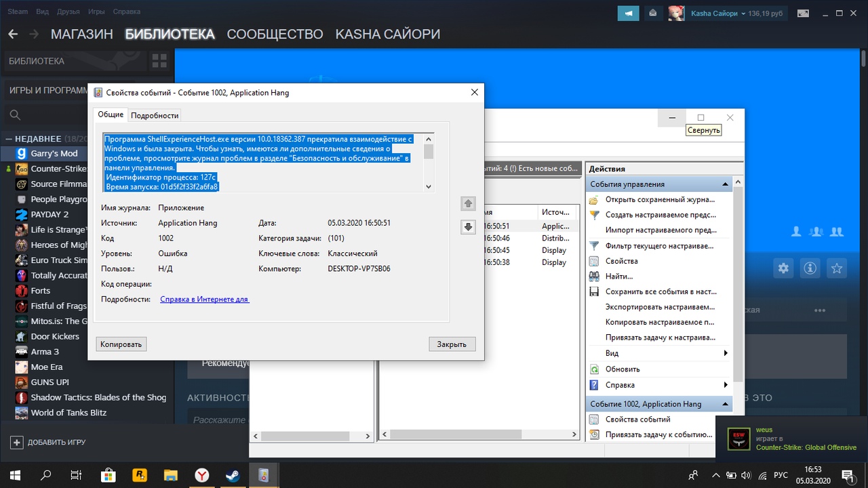Go back in Steam navigation

pos(13,34)
